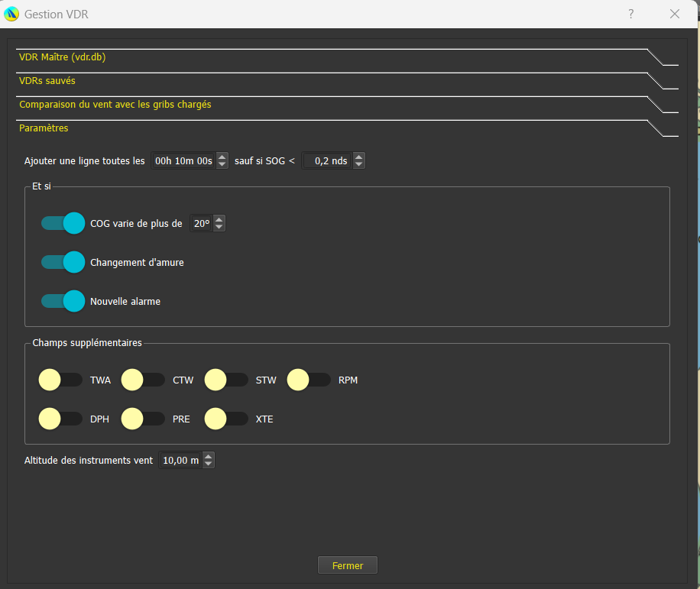Collapse the Paramètres section header
Image resolution: width=700 pixels, height=589 pixels.
[44, 128]
